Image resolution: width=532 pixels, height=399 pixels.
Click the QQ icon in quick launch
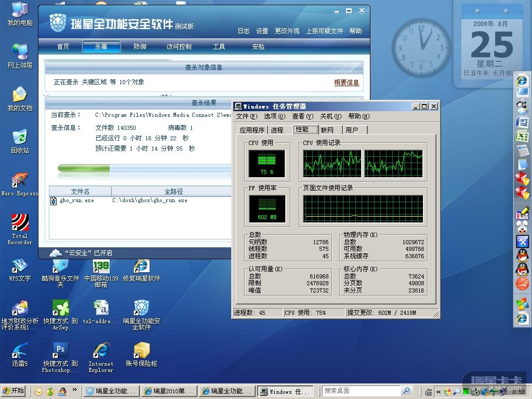[62, 391]
